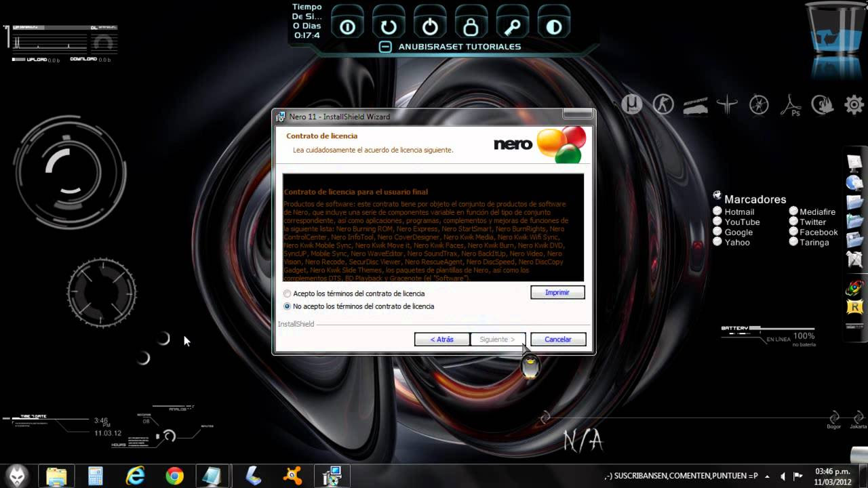Open the flame-swirl launcher icon
Viewport: 868px width, 488px height.
coord(823,104)
